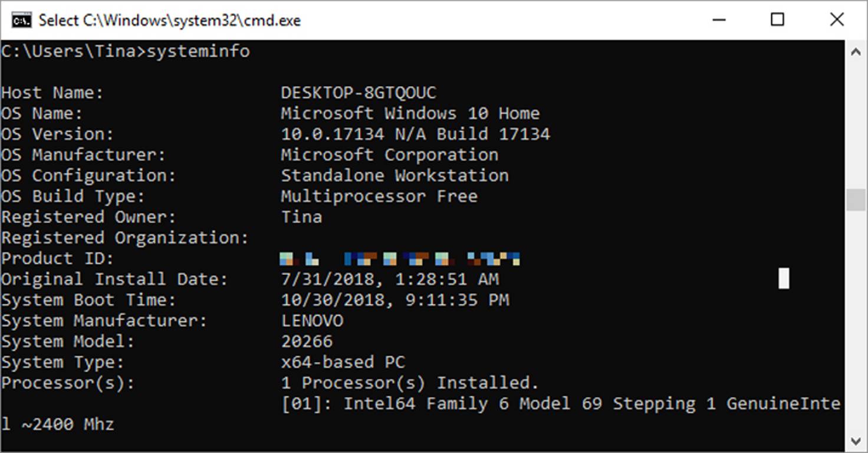Click the title bar text Select C:\Windows\system32\cmd.exe
Screen dimensions: 868x453
pyautogui.click(x=169, y=19)
